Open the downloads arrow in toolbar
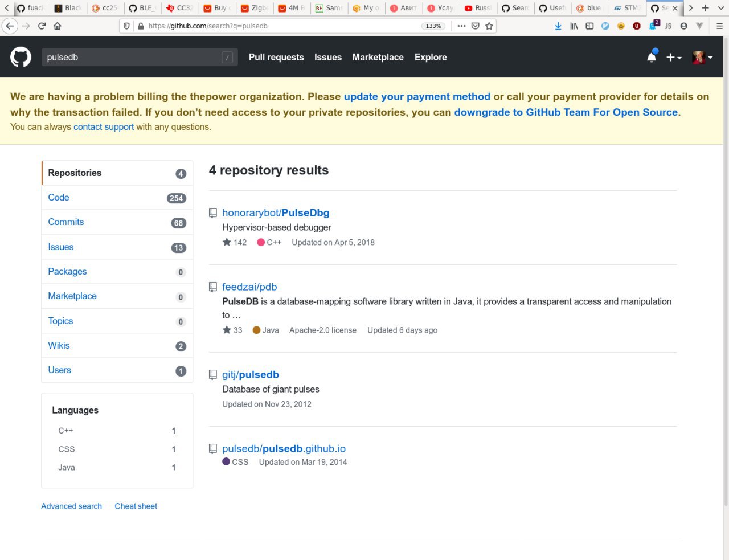Viewport: 729px width, 560px height. (x=558, y=26)
